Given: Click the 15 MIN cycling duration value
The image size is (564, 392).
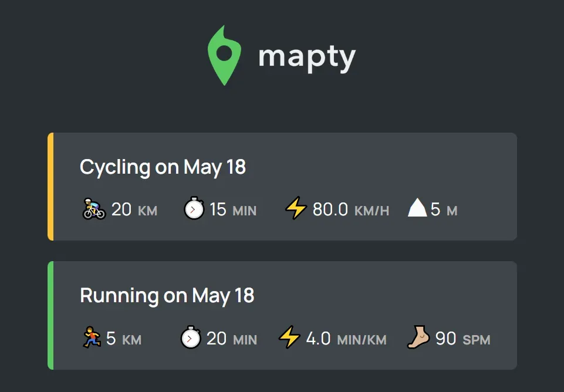Looking at the screenshot, I should click(233, 209).
